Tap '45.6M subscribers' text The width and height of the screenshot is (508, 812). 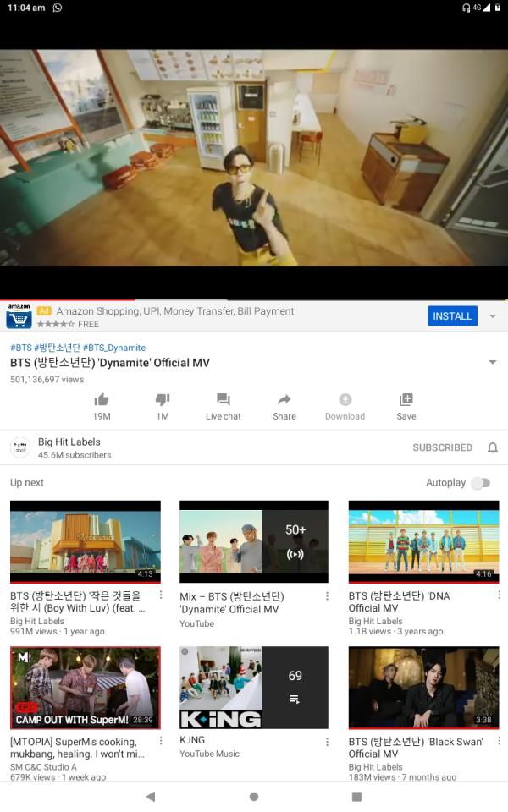point(75,455)
